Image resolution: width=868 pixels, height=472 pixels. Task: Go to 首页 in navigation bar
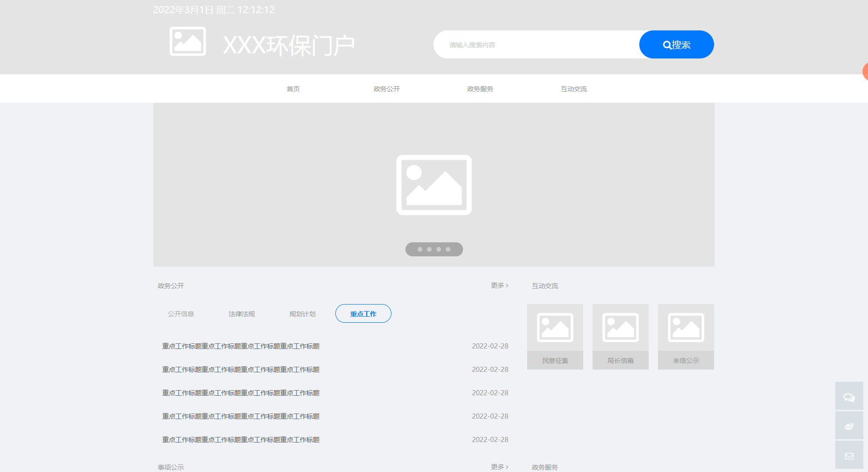(x=293, y=89)
